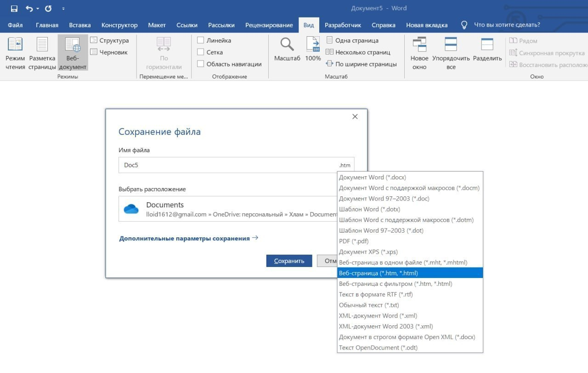Viewport: 588px width, 373px height.
Task: Select Текст OpenDocument (*.odt) format
Action: point(410,347)
